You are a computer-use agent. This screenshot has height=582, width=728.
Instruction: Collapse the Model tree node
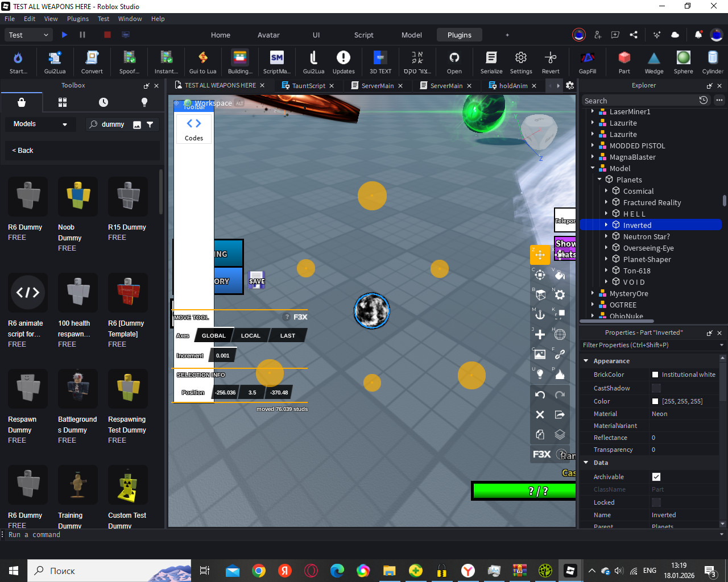pyautogui.click(x=593, y=168)
